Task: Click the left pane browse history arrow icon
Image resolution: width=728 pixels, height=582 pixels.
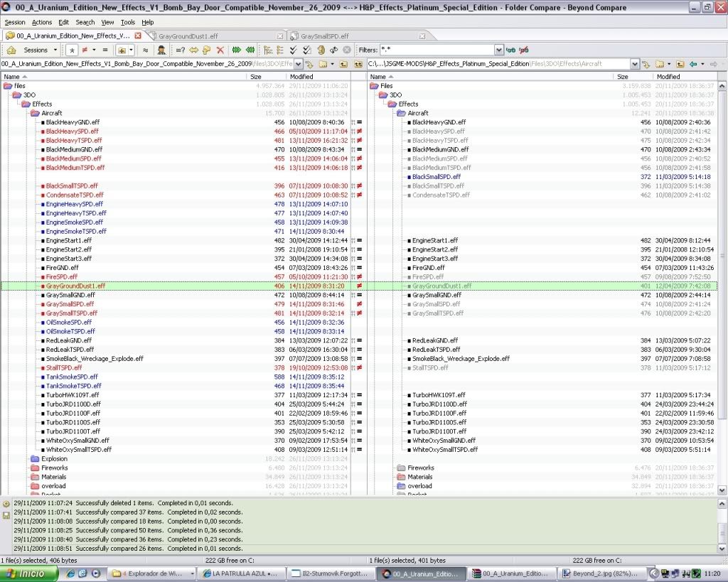Action: coord(309,64)
